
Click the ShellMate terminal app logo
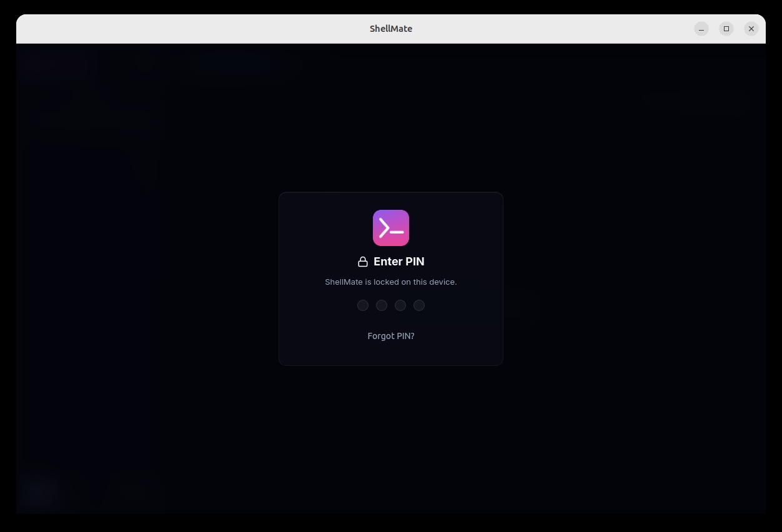point(391,228)
